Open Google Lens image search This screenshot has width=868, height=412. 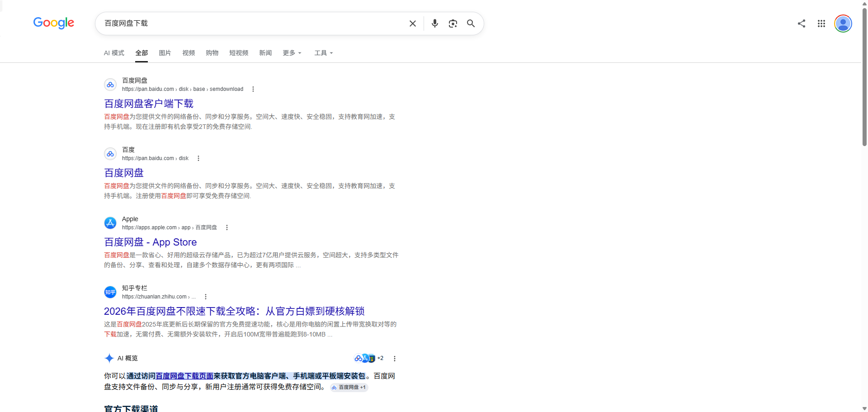pyautogui.click(x=453, y=24)
